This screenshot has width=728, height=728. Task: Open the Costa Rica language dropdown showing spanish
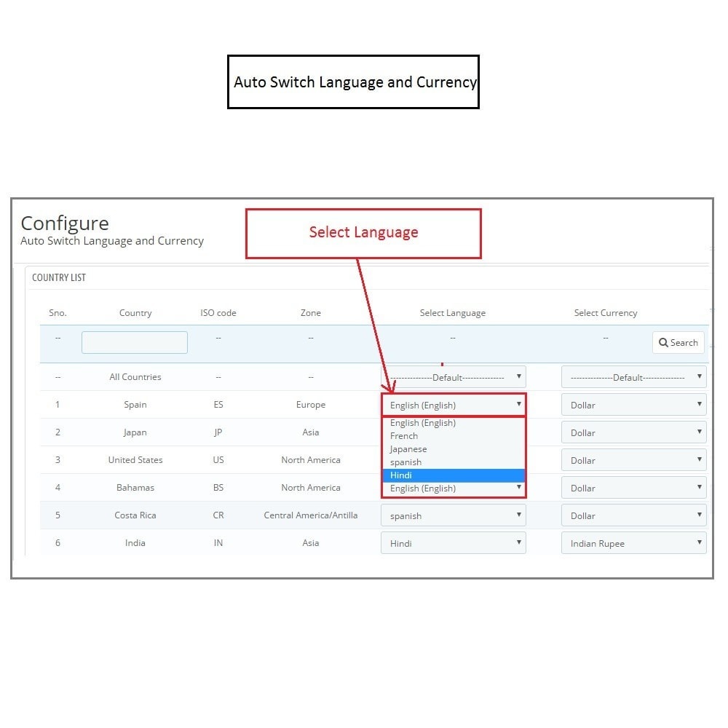[x=453, y=515]
